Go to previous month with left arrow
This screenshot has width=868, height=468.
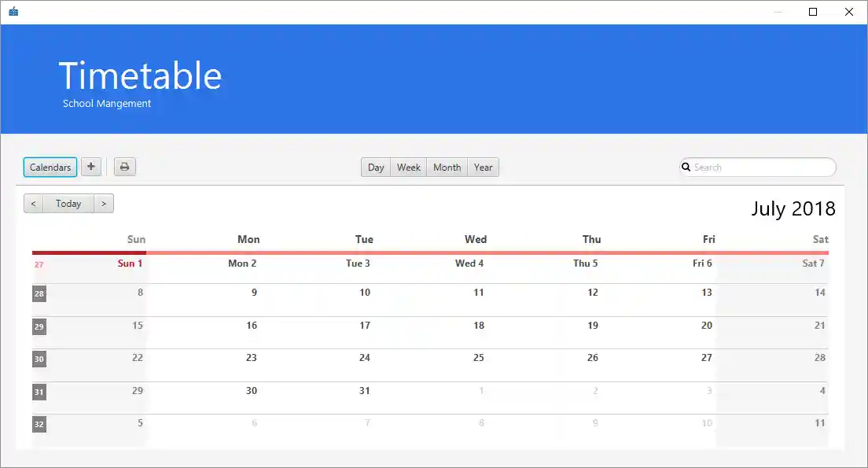point(33,204)
